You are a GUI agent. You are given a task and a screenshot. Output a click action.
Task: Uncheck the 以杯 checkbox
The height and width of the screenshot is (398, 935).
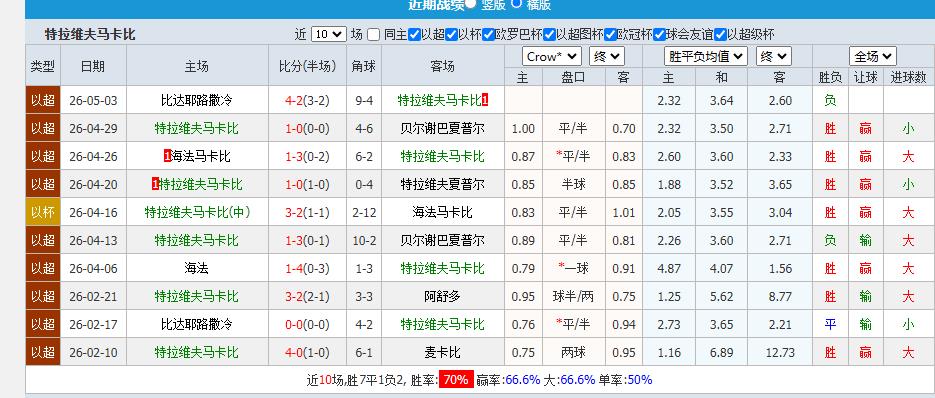coord(451,35)
